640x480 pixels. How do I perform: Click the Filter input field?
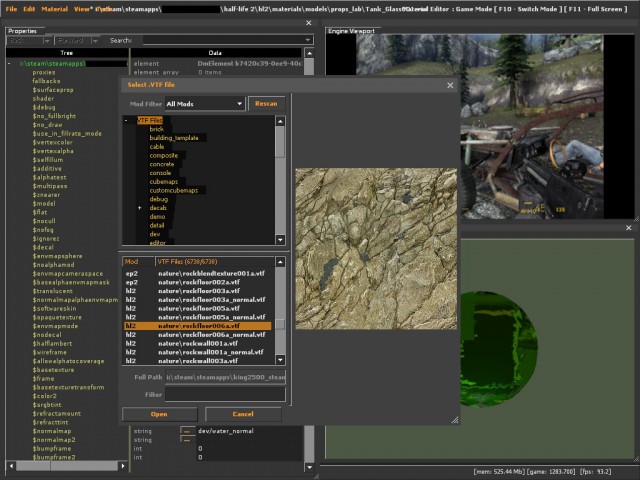tap(225, 395)
